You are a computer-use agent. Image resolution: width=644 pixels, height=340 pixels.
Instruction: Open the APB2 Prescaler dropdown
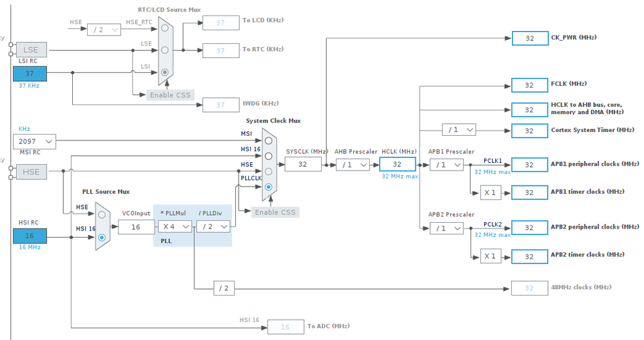(447, 228)
